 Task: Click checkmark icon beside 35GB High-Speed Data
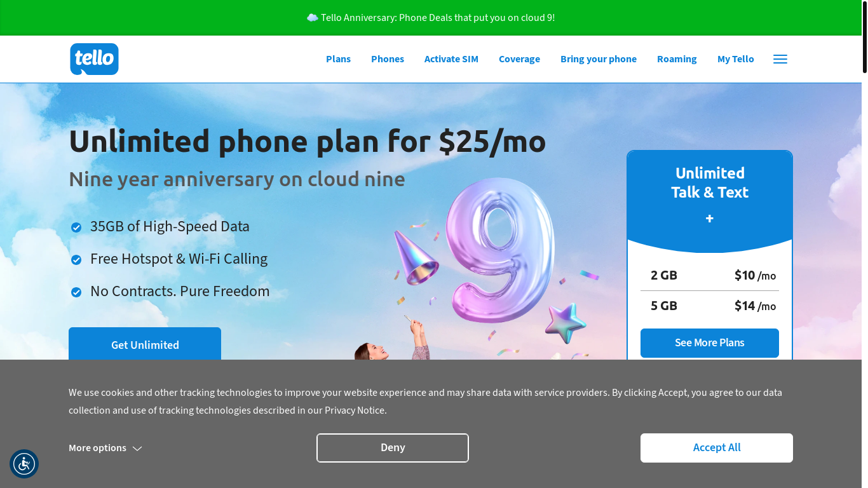tap(76, 227)
